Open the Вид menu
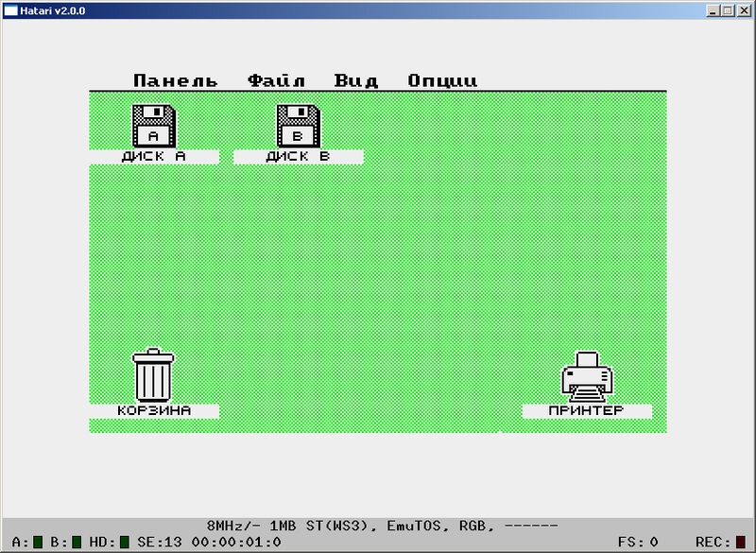Viewport: 756px width, 553px height. tap(356, 80)
